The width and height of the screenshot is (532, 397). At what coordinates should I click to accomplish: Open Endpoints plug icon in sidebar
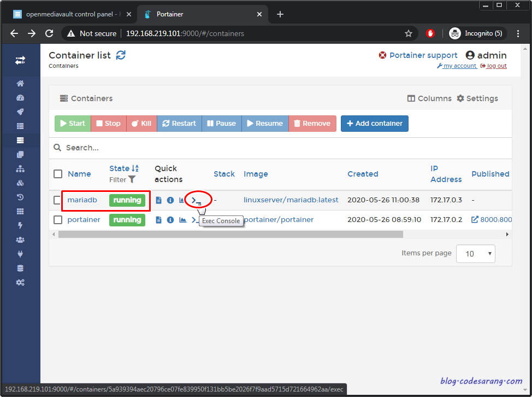click(x=20, y=254)
